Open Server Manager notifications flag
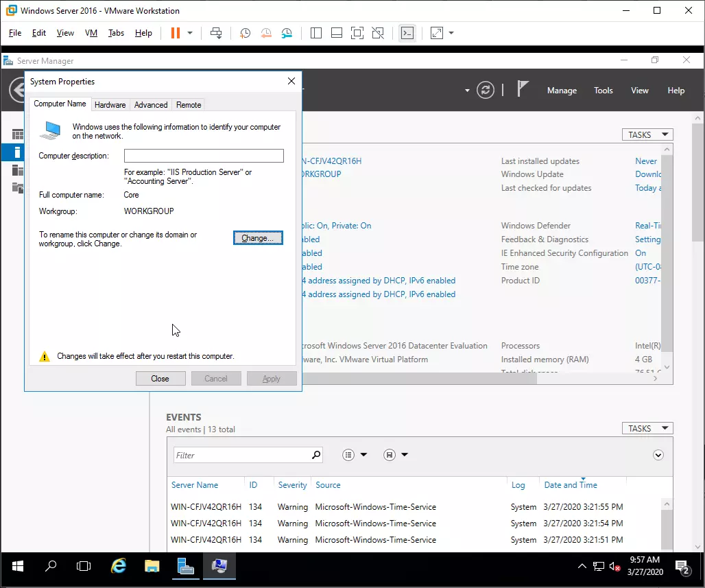Viewport: 705px width, 588px height. (523, 89)
